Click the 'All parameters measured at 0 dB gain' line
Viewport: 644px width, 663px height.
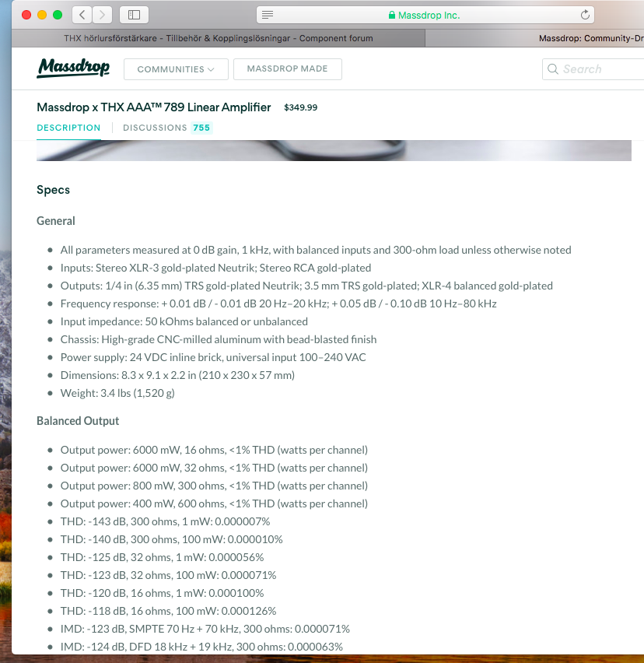click(316, 250)
